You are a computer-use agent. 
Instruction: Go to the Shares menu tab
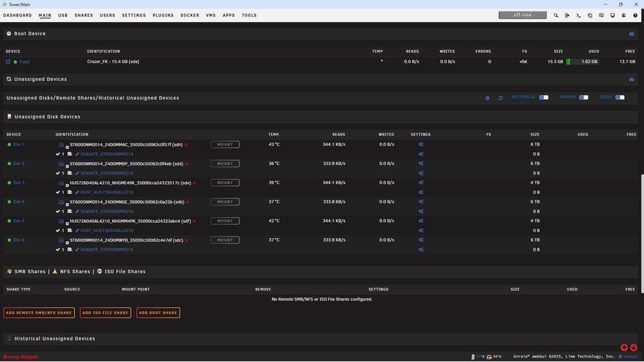coord(84,15)
